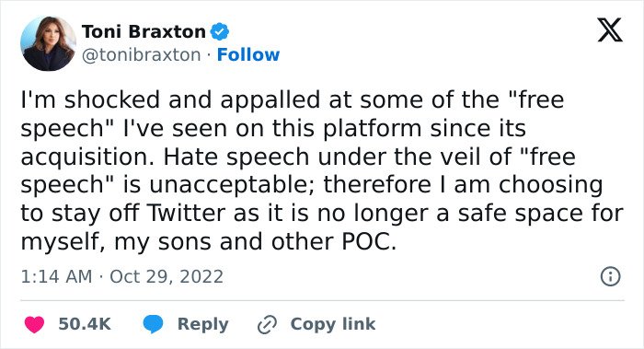
Task: Click the tweet line starting "I'm shocked"
Action: coord(293,99)
